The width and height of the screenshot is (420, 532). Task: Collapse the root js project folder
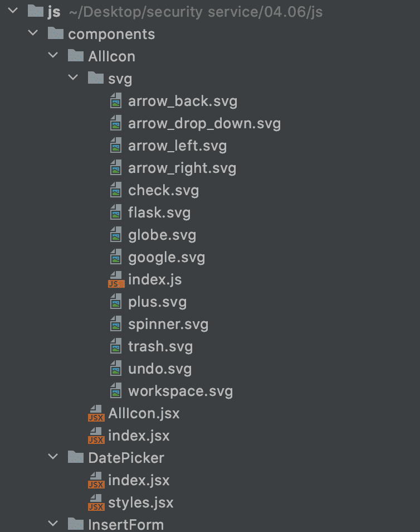coord(13,11)
